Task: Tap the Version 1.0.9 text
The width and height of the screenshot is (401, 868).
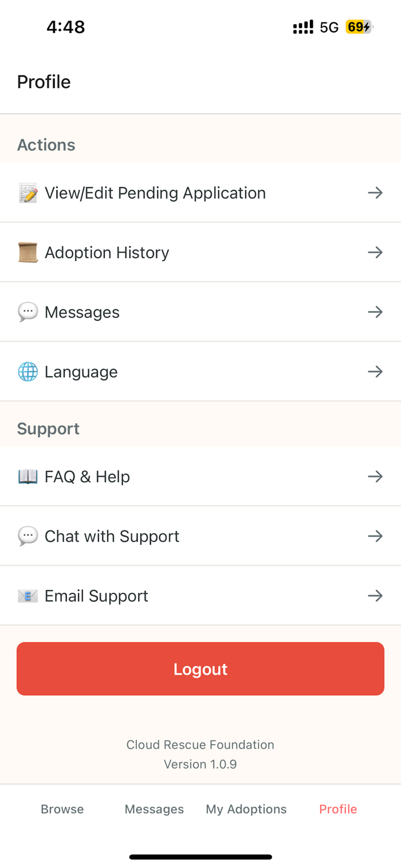Action: pyautogui.click(x=200, y=764)
